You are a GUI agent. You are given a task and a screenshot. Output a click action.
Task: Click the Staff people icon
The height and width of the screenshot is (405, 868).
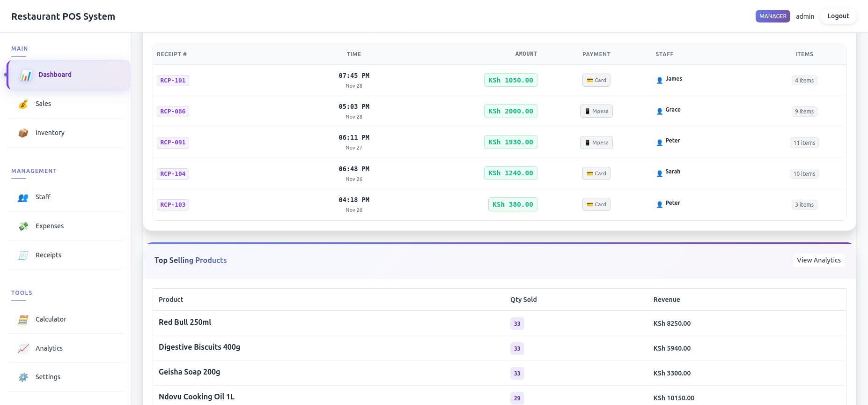(23, 197)
